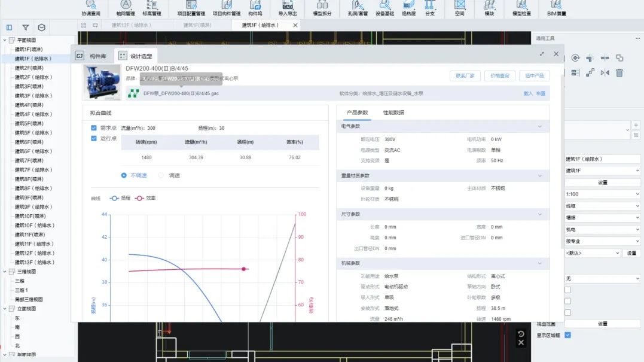Select the 设备基础 tool
Screen dimensions: 644x362
coord(385,8)
